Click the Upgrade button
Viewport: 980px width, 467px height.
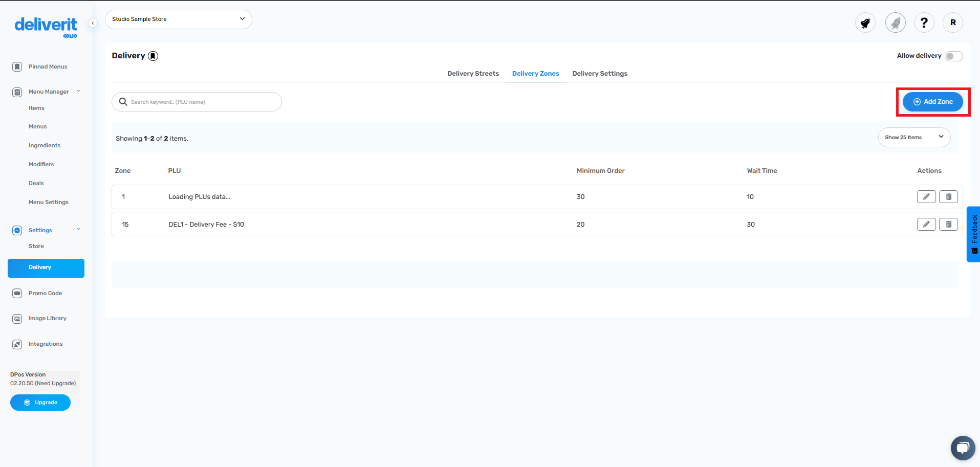[x=40, y=403]
